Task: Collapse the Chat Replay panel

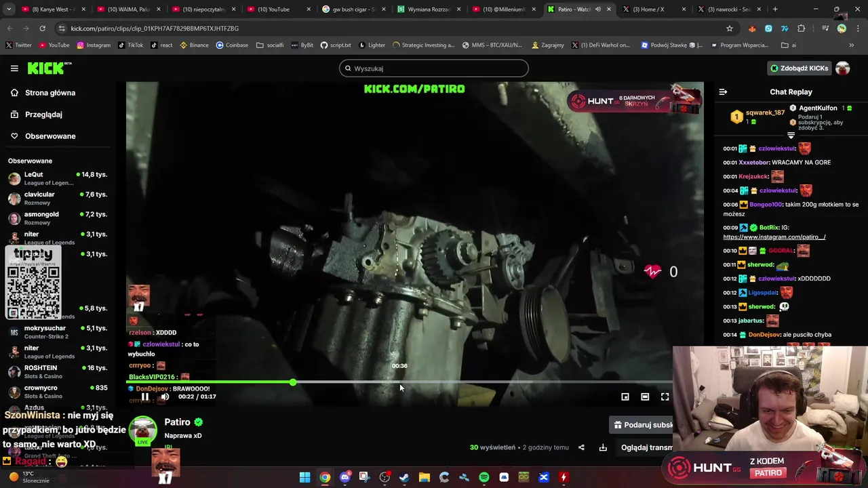Action: (x=723, y=92)
